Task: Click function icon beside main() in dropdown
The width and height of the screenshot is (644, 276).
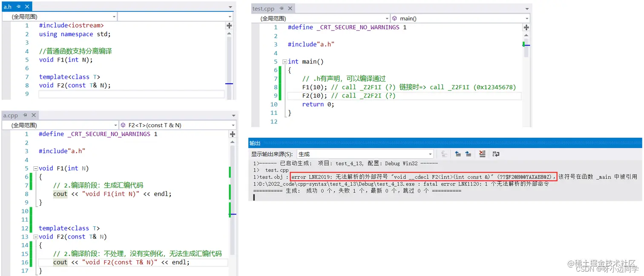Action: click(x=394, y=18)
